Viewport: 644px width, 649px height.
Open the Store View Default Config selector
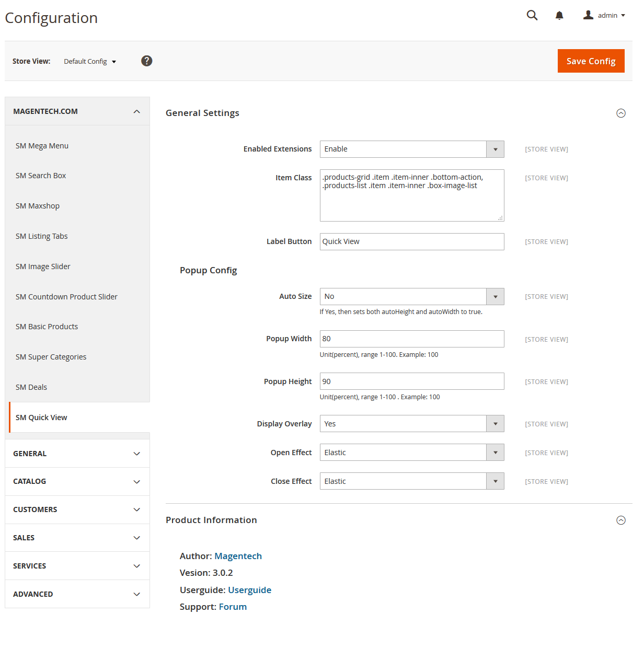click(x=90, y=62)
